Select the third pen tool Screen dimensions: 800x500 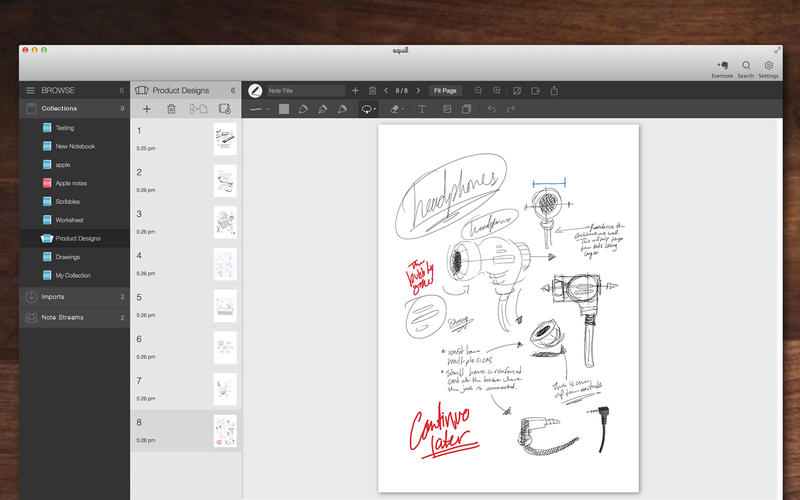click(342, 109)
